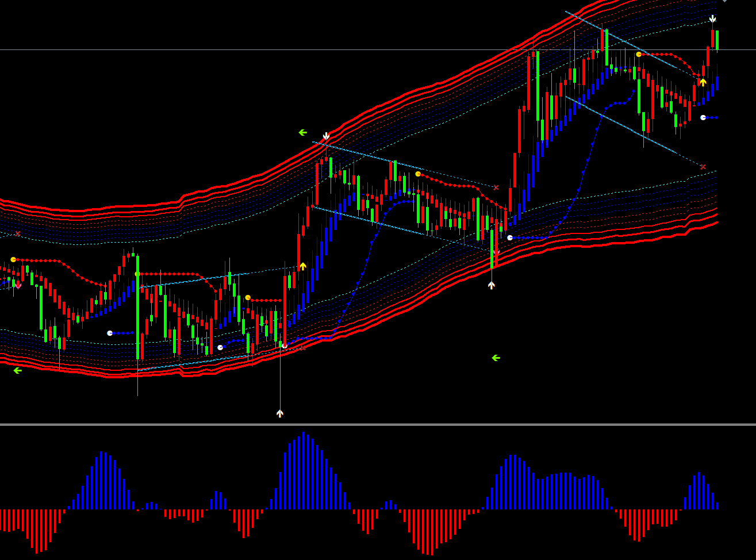Select the white dot after the middle channel's breakdown
This screenshot has height=560, width=756.
coord(510,237)
